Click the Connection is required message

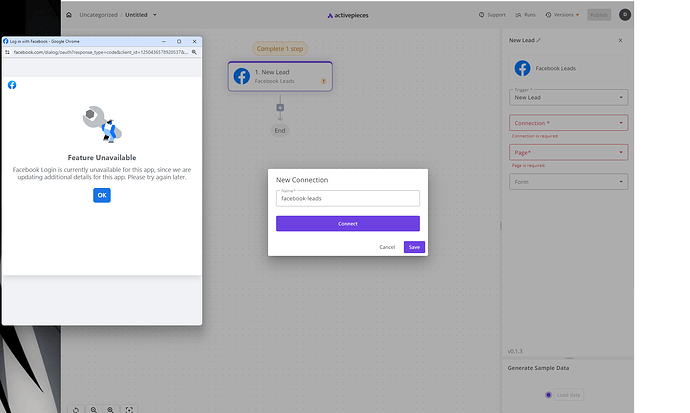click(535, 136)
